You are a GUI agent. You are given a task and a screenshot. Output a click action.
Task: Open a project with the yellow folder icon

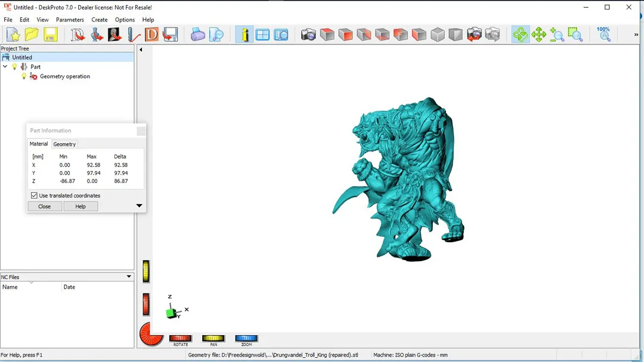click(x=32, y=35)
